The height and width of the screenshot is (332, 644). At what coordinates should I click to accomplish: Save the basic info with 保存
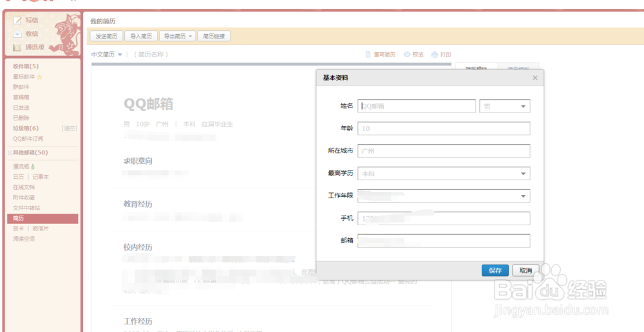click(x=495, y=270)
